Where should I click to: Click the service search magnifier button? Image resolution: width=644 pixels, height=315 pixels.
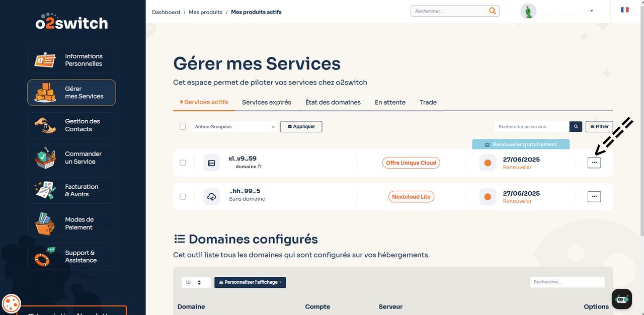pyautogui.click(x=576, y=127)
